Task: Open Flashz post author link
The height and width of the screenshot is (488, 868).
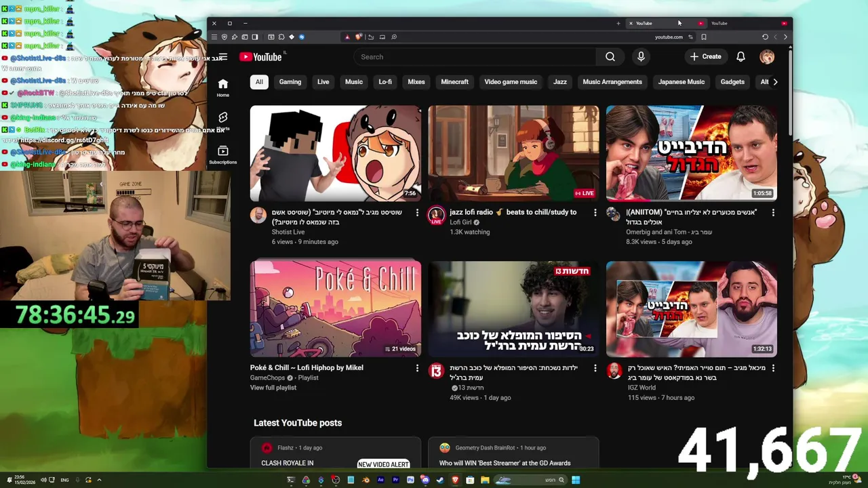Action: [285, 448]
